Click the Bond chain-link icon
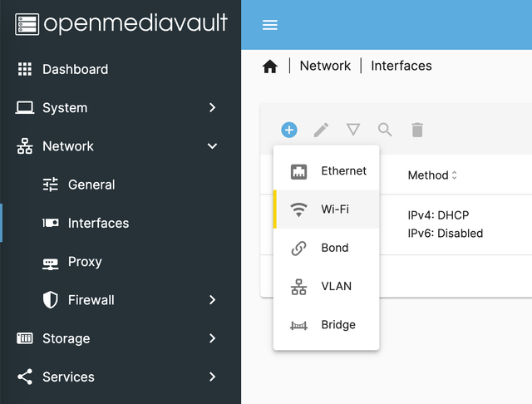Screen dimensions: 532x404 pyautogui.click(x=298, y=249)
